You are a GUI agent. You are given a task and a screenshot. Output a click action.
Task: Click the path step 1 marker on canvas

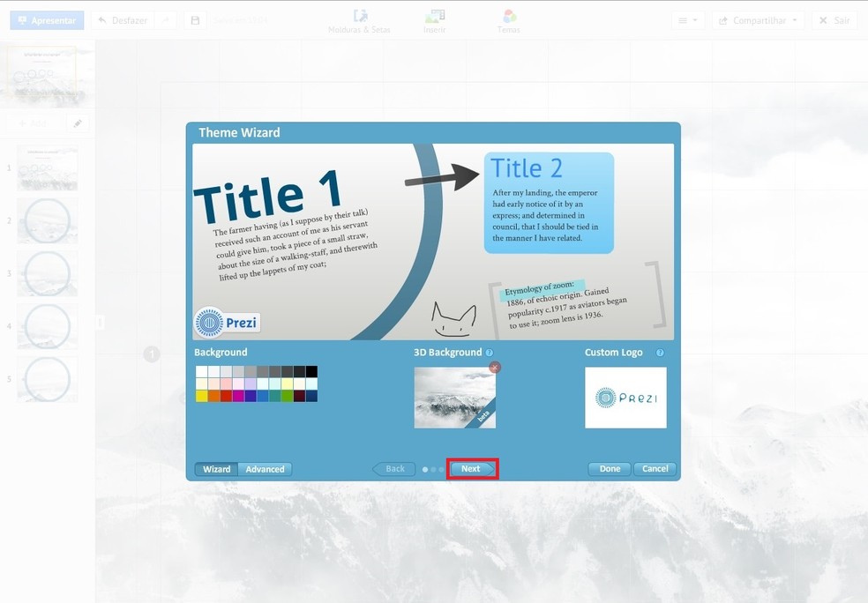(x=152, y=354)
